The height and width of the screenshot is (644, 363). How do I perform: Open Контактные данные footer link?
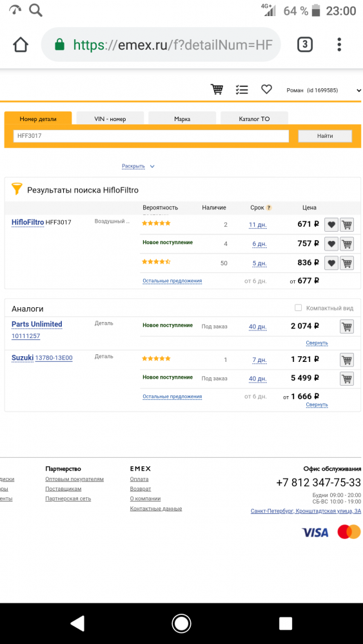(156, 509)
